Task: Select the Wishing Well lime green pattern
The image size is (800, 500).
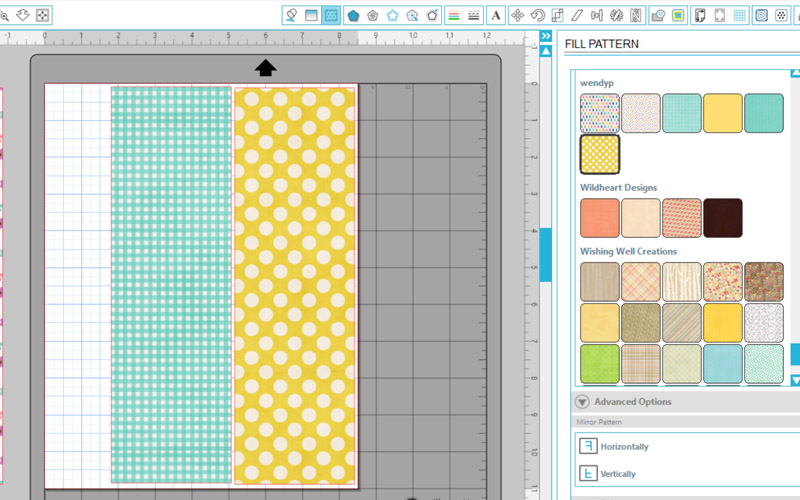Action: pyautogui.click(x=599, y=364)
